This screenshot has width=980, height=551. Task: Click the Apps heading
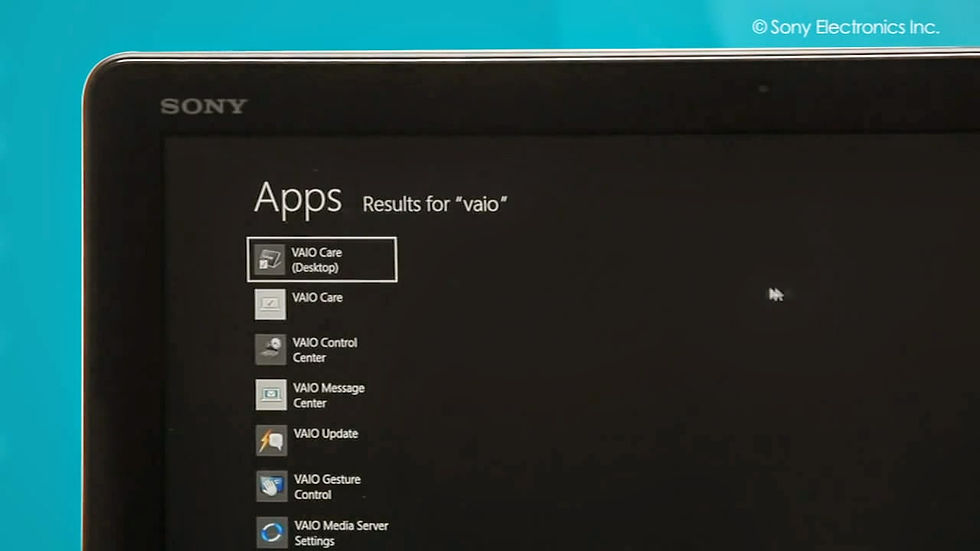[x=298, y=200]
